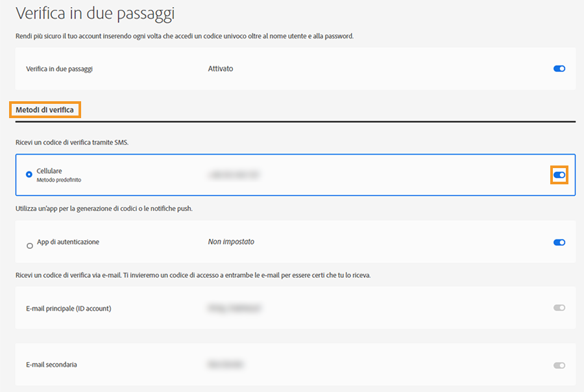Image resolution: width=584 pixels, height=392 pixels.
Task: Toggle off the Cellulare verification switch
Action: click(559, 174)
